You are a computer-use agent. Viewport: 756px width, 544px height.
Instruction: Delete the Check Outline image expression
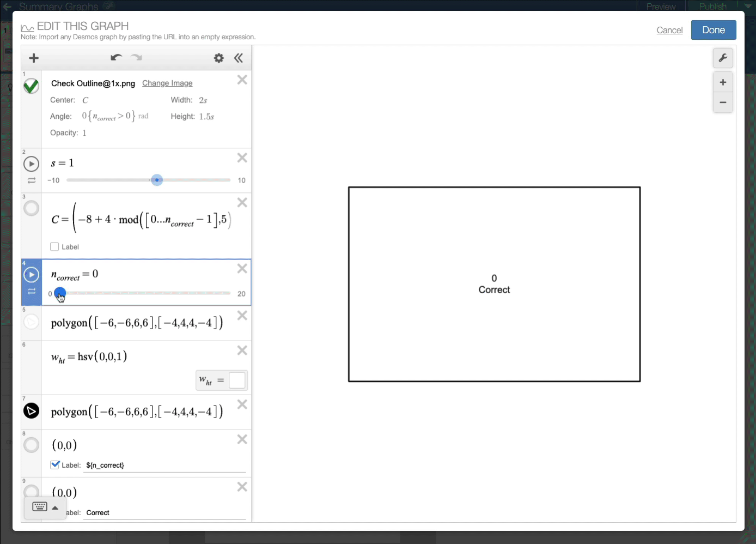242,80
